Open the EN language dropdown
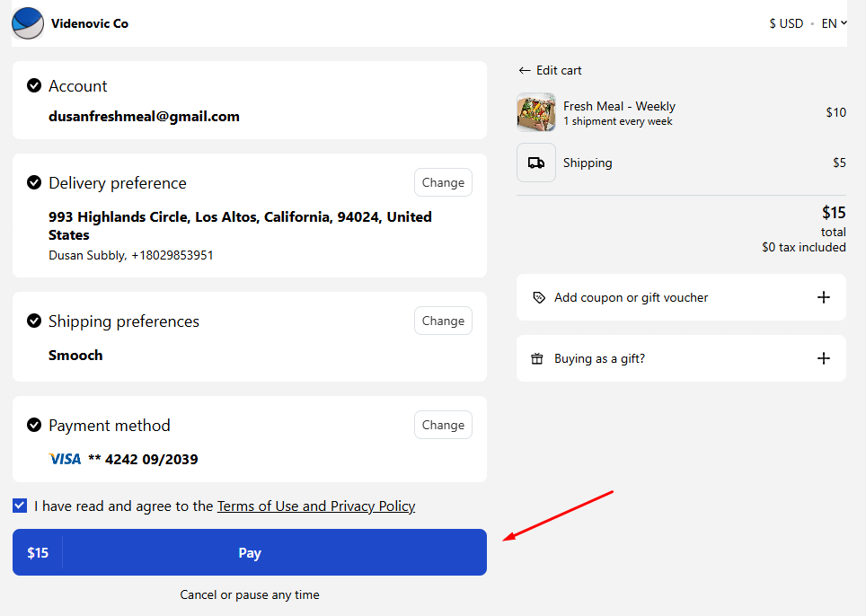This screenshot has width=866, height=616. click(x=835, y=23)
